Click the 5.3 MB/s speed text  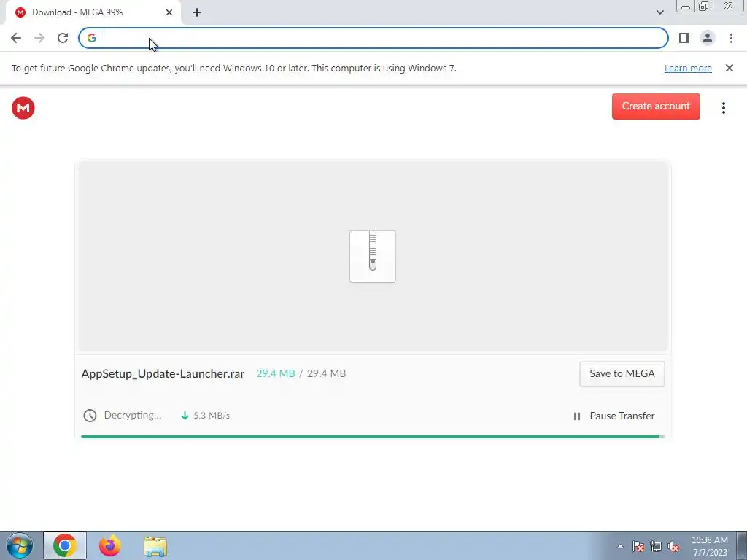[212, 416]
